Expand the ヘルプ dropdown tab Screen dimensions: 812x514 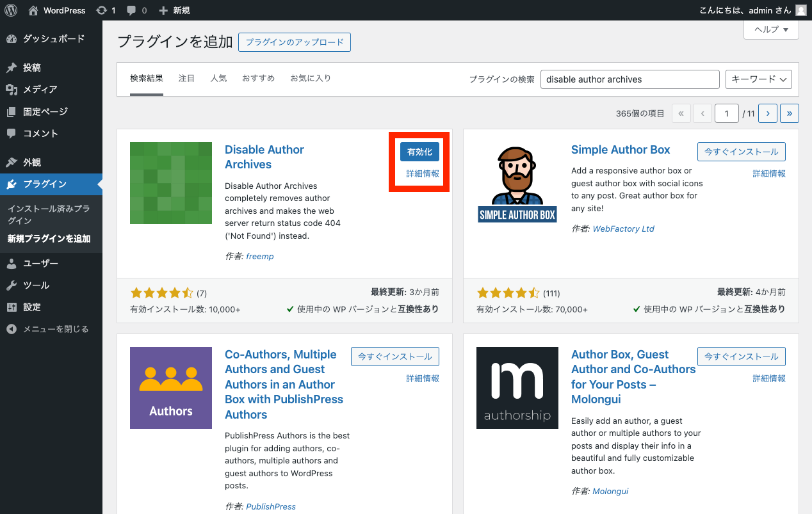point(771,29)
